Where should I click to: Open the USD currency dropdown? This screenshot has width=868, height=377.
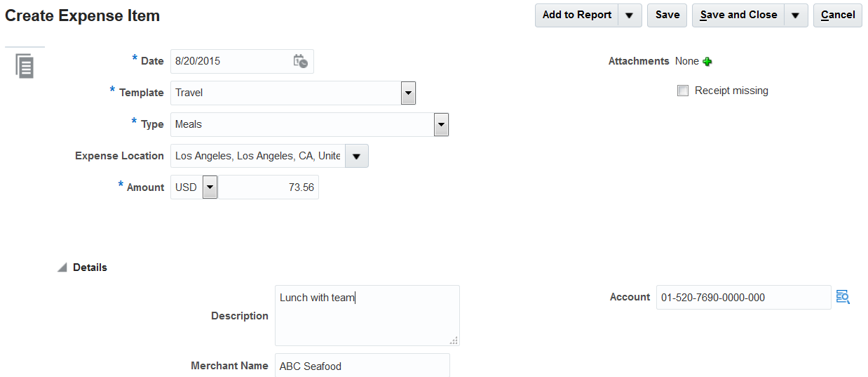point(210,187)
